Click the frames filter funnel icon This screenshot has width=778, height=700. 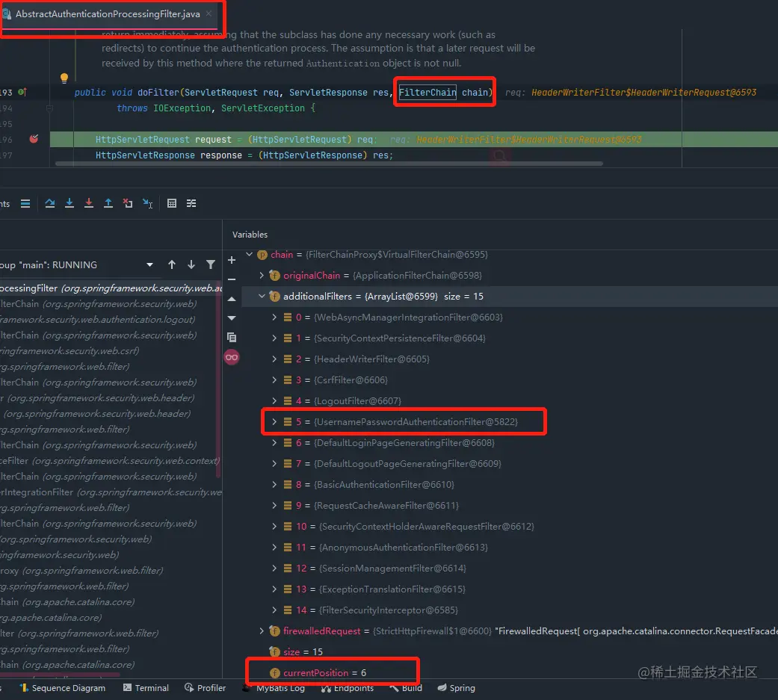point(211,265)
